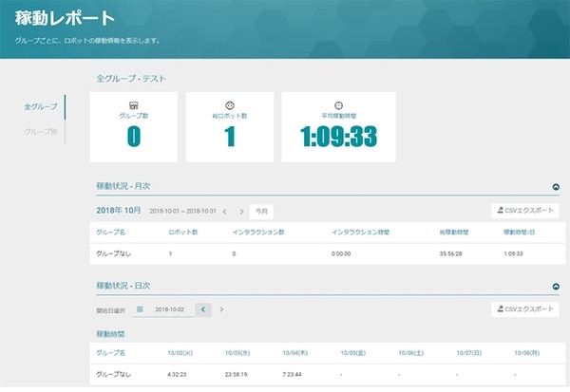Image resolution: width=570 pixels, height=392 pixels.
Task: Click the 10/03(水) daily column header
Action: coord(237,352)
